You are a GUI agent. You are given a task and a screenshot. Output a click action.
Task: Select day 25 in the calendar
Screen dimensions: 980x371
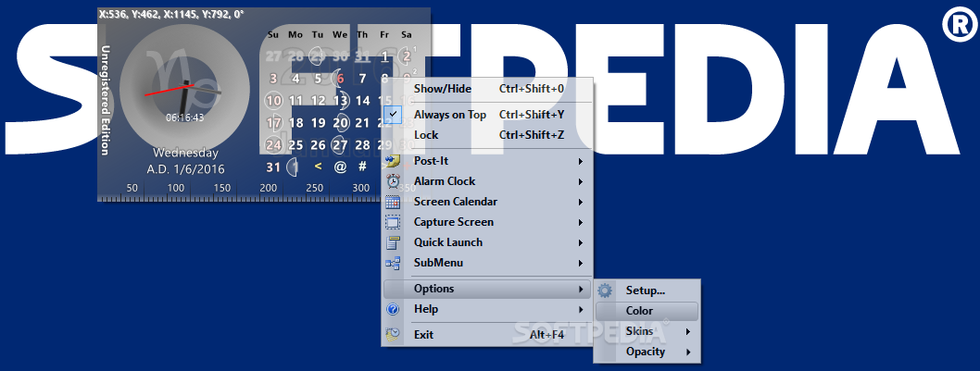(296, 145)
